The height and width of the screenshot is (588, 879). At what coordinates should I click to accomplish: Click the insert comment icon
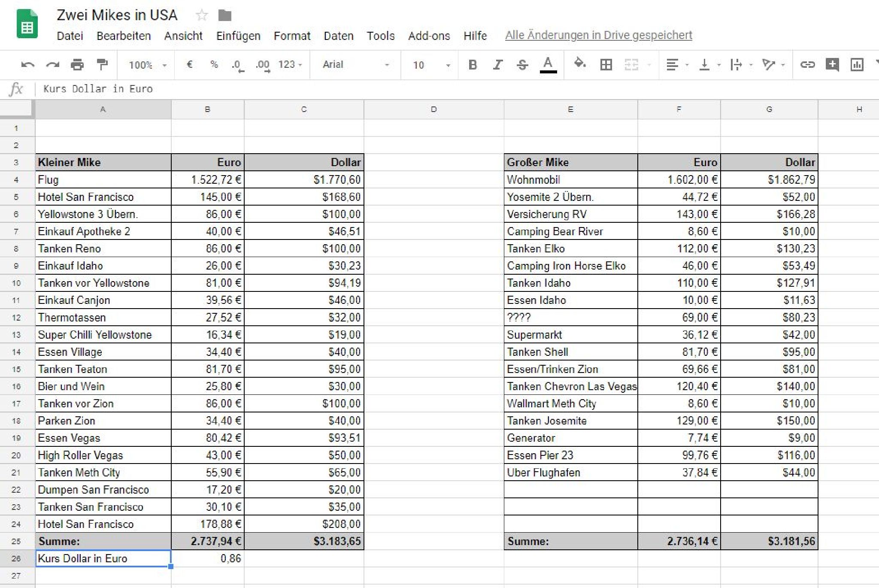click(x=832, y=65)
